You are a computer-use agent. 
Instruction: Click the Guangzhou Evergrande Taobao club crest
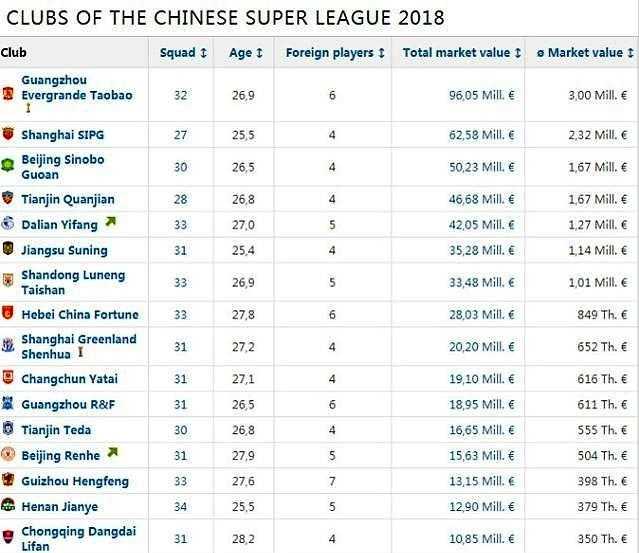click(x=8, y=94)
